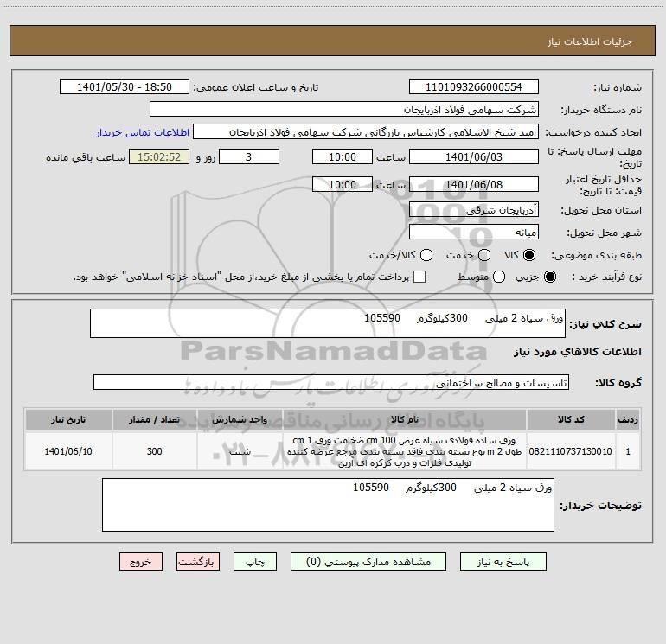The height and width of the screenshot is (644, 666).
Task: Click the واحد شمارش column header
Action: [240, 419]
